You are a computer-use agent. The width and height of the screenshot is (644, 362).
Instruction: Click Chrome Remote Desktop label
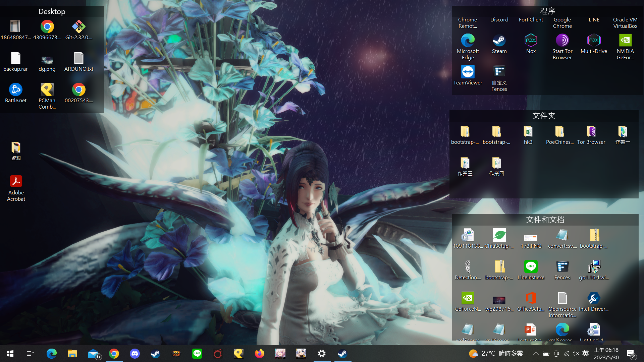tap(468, 23)
